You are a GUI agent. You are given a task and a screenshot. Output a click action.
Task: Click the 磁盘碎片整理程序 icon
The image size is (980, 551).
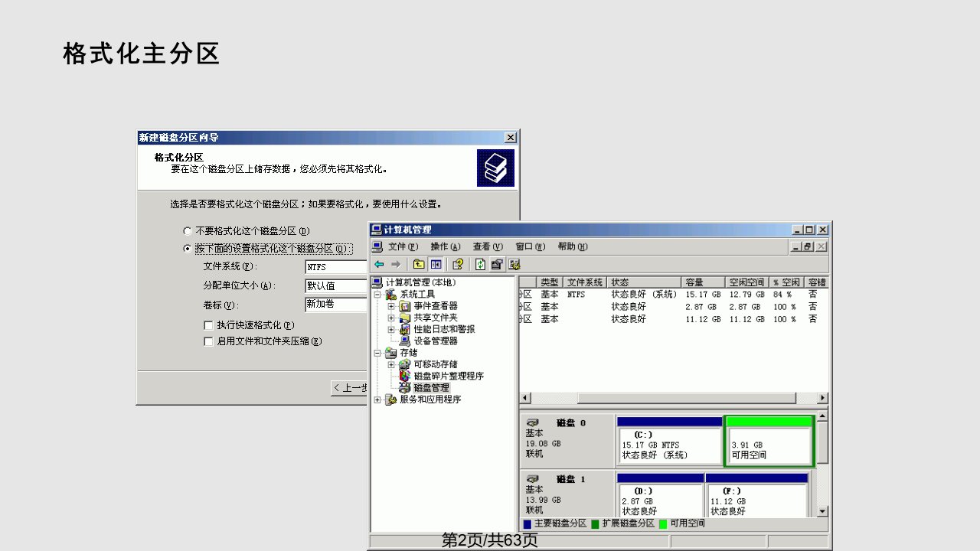coord(405,376)
